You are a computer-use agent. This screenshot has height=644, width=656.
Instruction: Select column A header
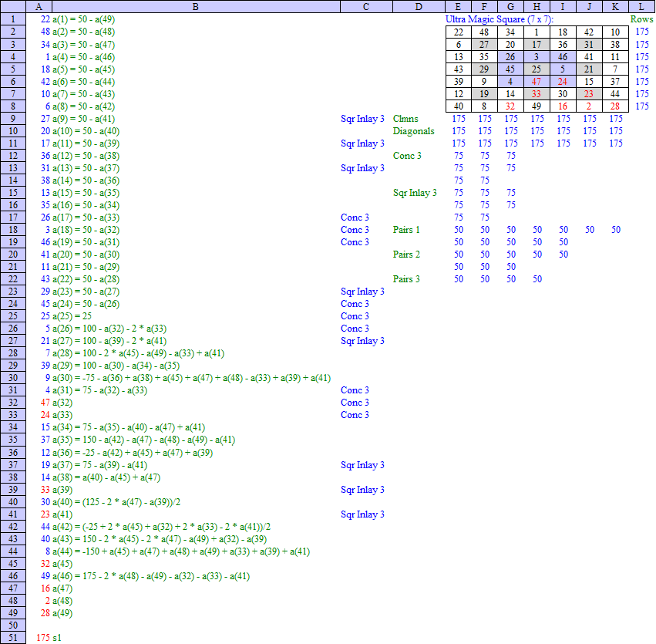point(39,6)
